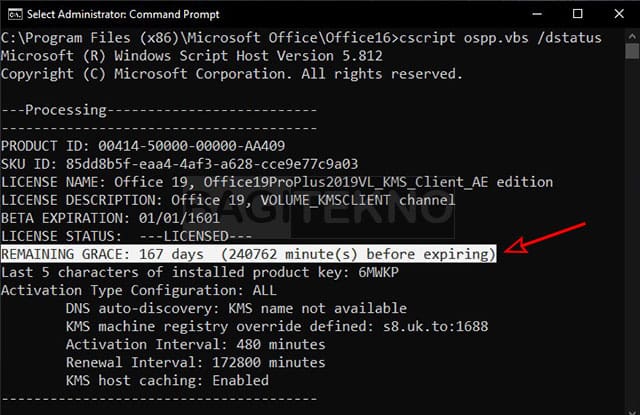640x415 pixels.
Task: Maximize the Command Prompt window
Action: [578, 14]
